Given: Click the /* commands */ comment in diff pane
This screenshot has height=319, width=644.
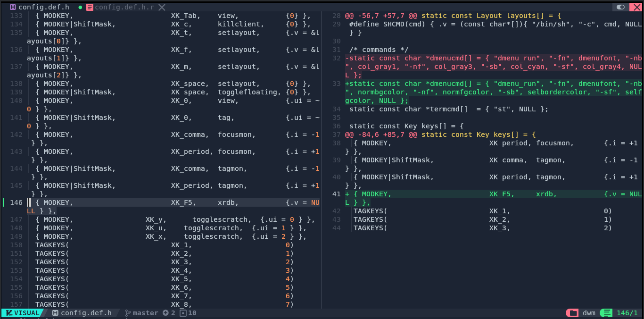Looking at the screenshot, I should [x=379, y=50].
